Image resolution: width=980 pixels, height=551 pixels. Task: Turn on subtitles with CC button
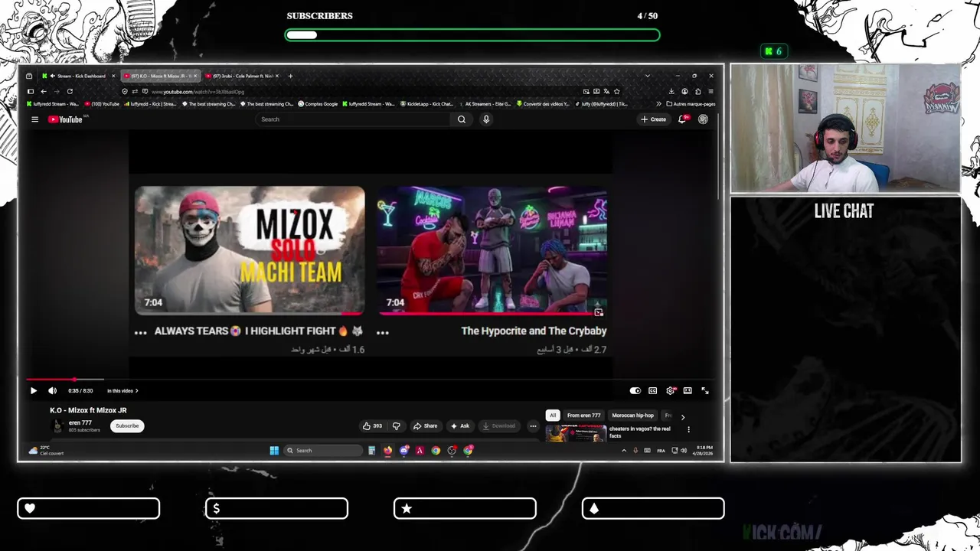652,390
